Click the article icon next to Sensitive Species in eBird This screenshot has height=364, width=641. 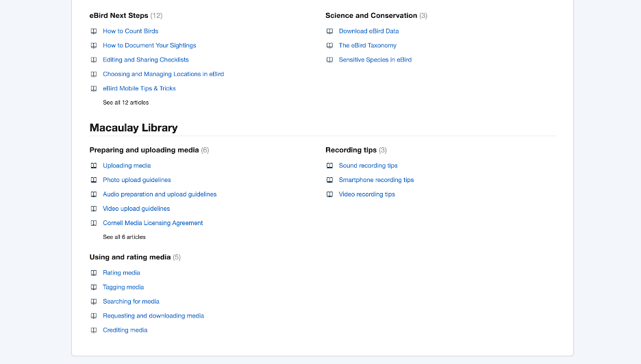pos(329,60)
